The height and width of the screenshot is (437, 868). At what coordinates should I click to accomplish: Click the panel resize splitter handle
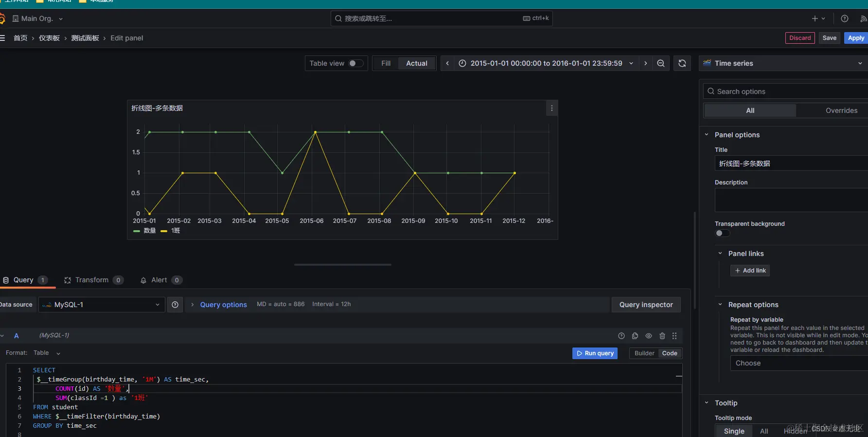(x=343, y=265)
